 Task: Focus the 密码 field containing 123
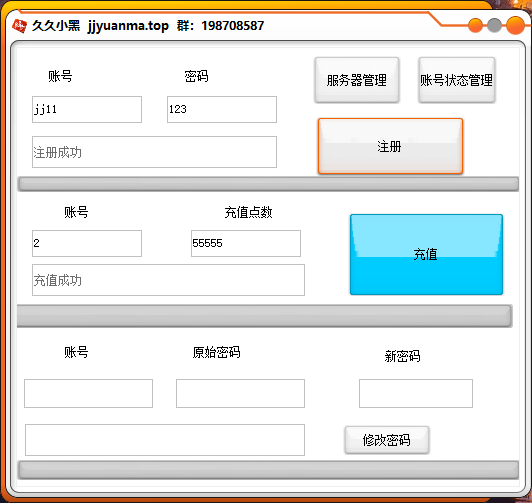coord(222,109)
